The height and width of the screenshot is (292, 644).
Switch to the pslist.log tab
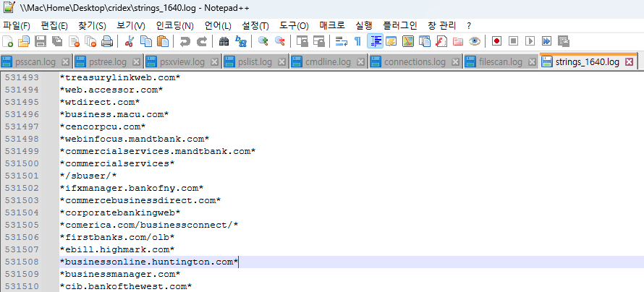pyautogui.click(x=255, y=62)
